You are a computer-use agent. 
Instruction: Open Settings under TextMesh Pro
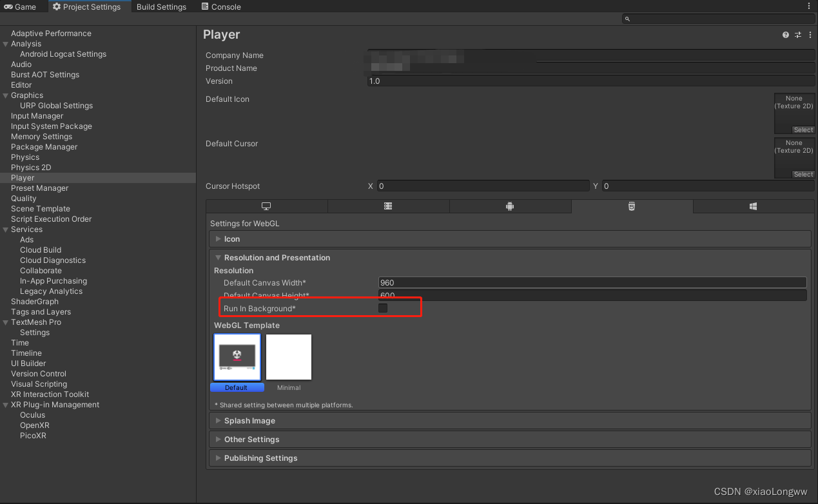pyautogui.click(x=35, y=333)
